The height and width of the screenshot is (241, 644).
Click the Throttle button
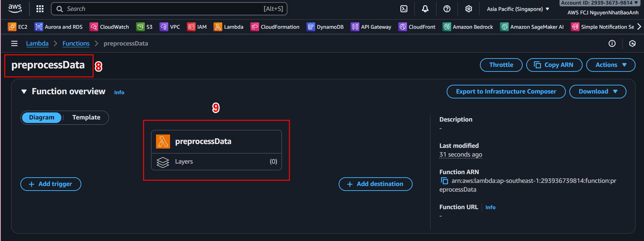point(501,65)
